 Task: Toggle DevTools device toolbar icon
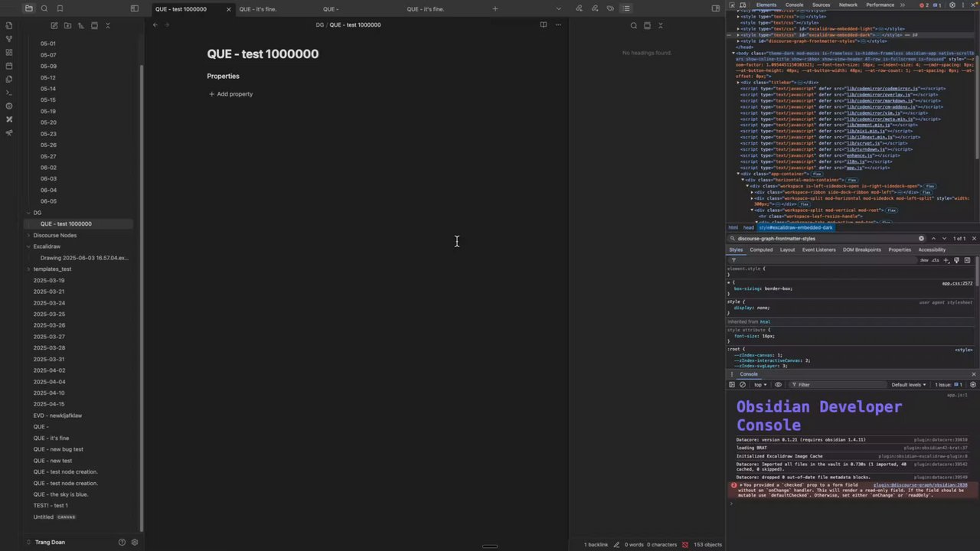(x=743, y=5)
